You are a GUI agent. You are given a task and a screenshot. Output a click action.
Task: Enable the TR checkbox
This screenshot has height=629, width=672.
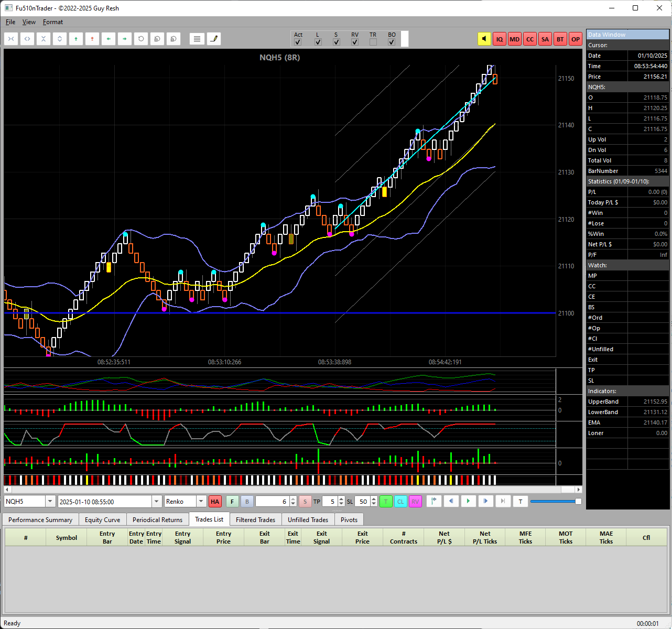(x=373, y=42)
